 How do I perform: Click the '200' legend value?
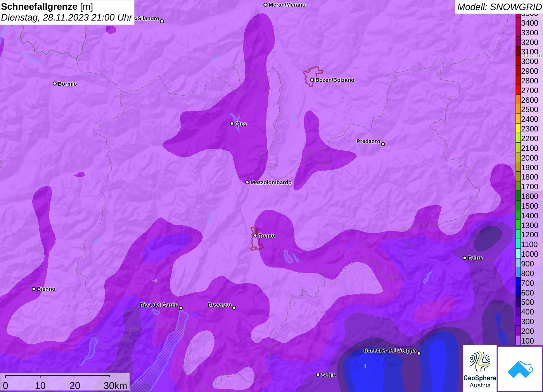click(x=527, y=331)
